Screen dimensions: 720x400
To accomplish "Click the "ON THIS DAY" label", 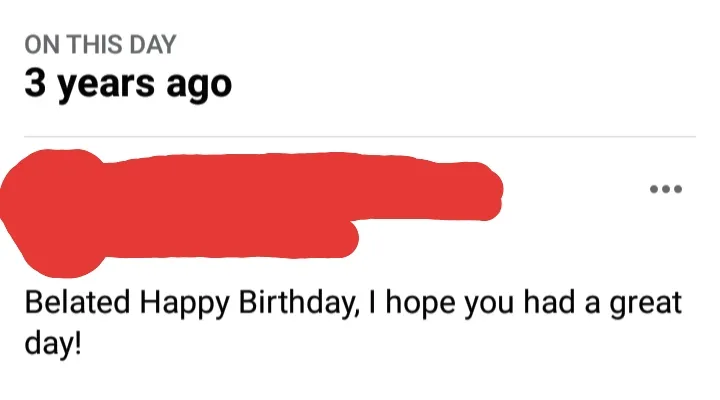I will [x=100, y=44].
